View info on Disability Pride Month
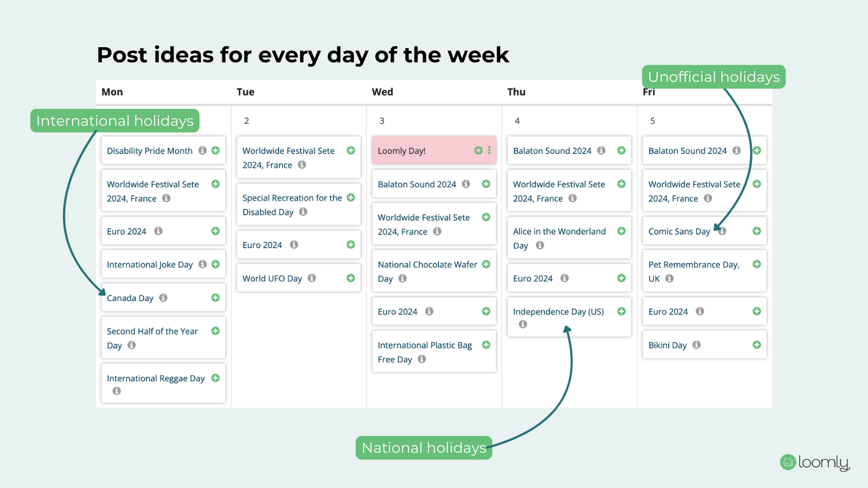The height and width of the screenshot is (488, 868). click(x=202, y=150)
